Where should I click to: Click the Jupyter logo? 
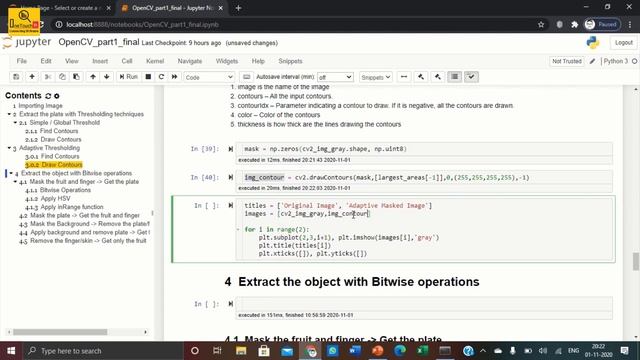tap(27, 42)
